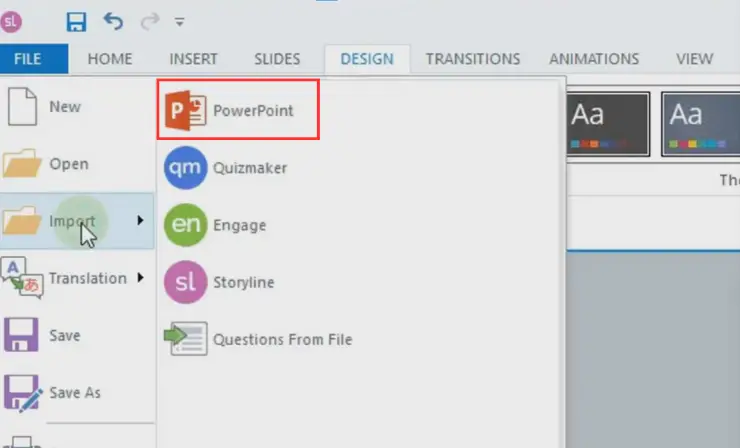Select the DESIGN tab
The image size is (740, 448).
pos(367,59)
